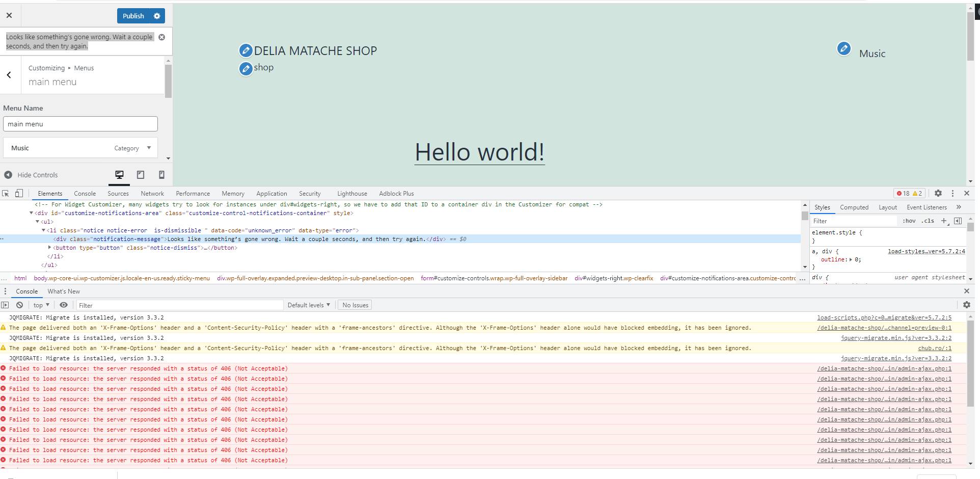The image size is (980, 479).
Task: Switch to tablet preview mode
Action: [x=141, y=175]
